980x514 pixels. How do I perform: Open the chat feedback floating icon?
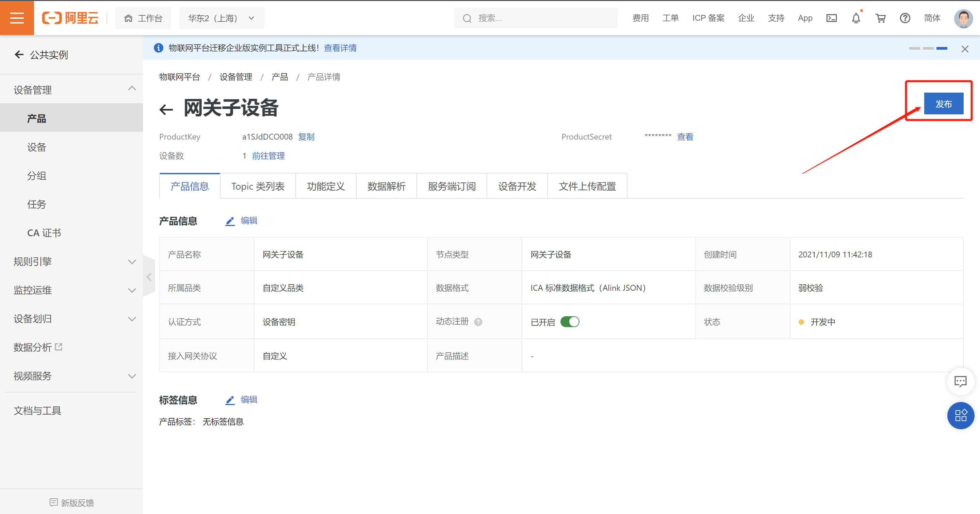point(960,381)
